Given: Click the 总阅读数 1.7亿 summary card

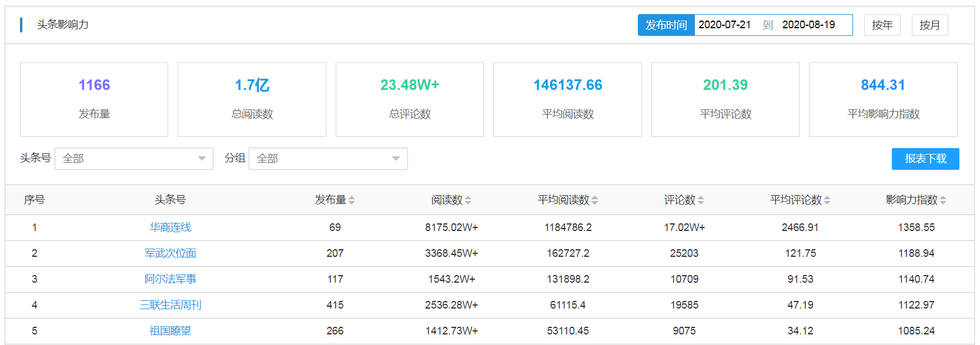Looking at the screenshot, I should [x=252, y=99].
